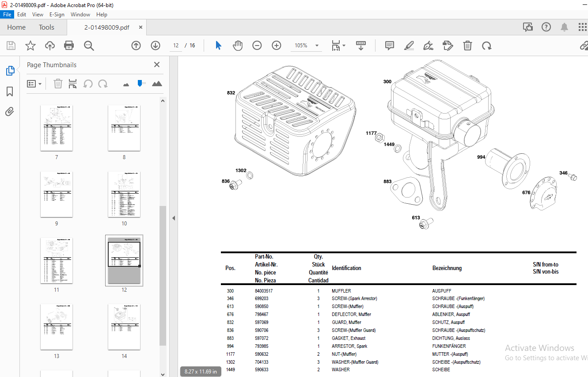588x377 pixels.
Task: Switch to the Home tab
Action: (x=16, y=27)
